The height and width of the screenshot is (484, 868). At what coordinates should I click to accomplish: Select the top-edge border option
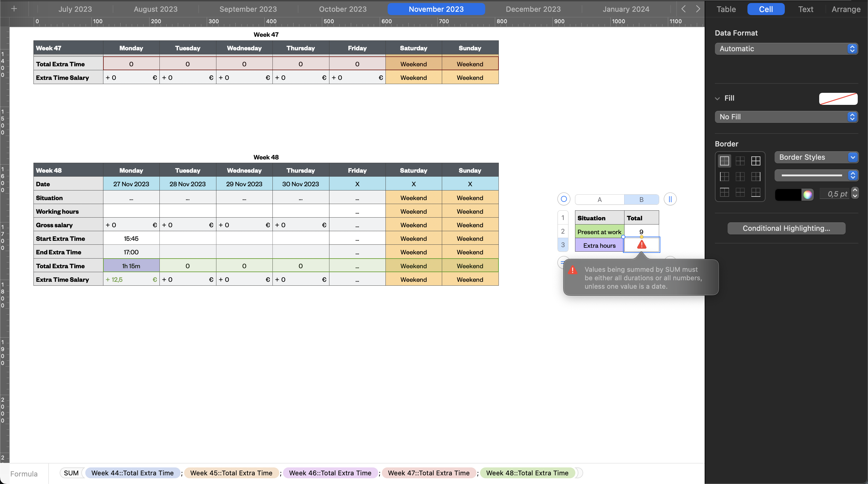[x=724, y=193]
